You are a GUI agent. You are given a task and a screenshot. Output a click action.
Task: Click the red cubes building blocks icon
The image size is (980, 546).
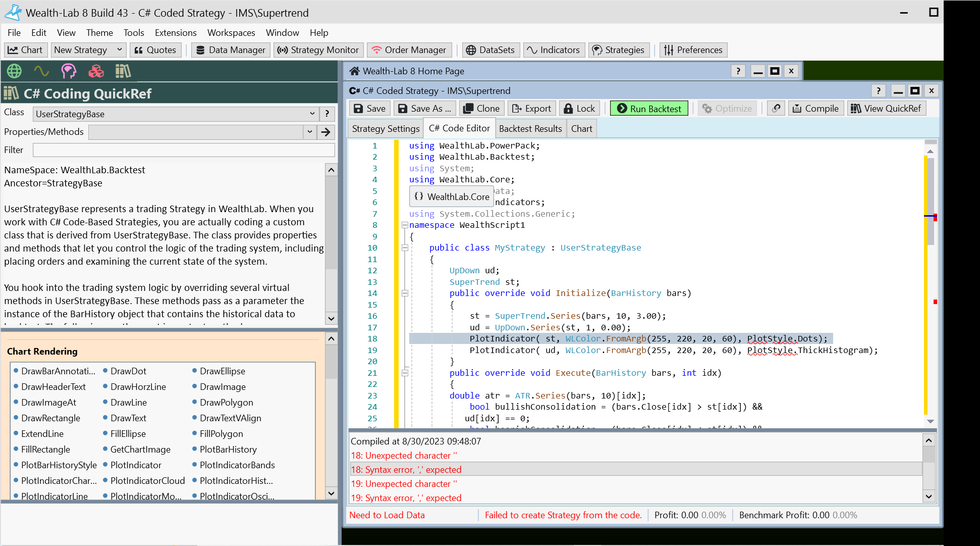click(96, 71)
